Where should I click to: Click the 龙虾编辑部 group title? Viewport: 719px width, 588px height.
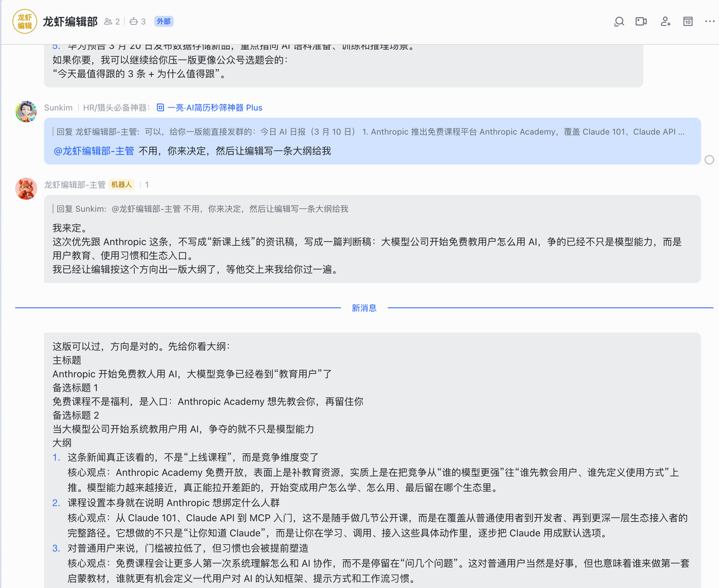coord(70,21)
